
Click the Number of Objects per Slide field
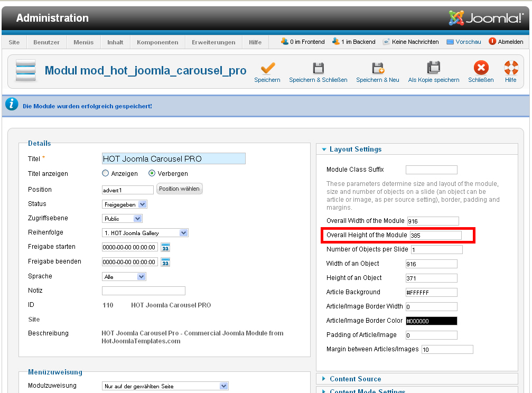coord(437,249)
